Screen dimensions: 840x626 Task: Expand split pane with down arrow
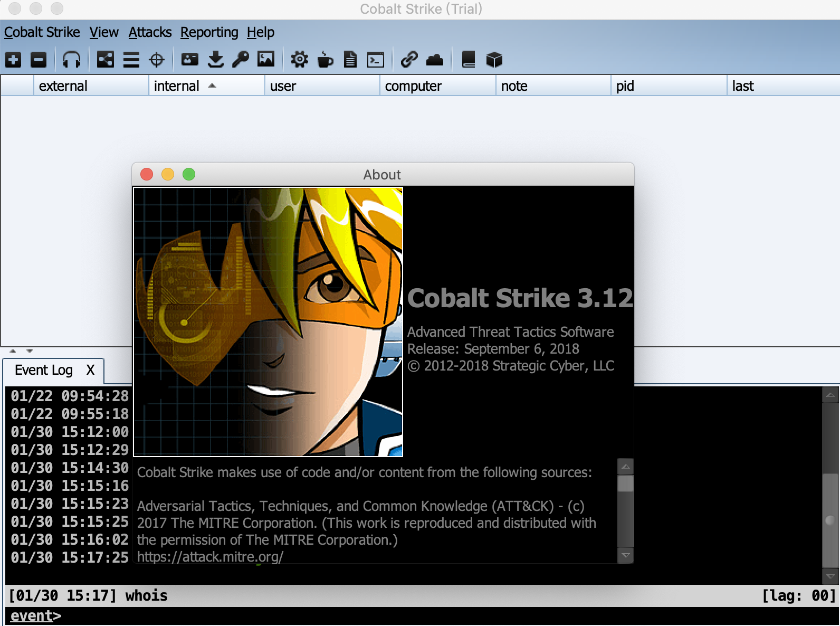(30, 350)
